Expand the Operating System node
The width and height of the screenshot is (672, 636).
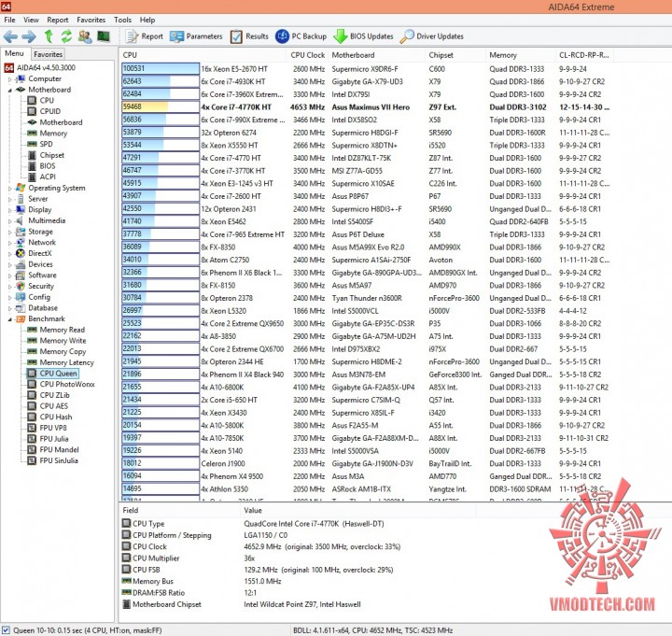tap(10, 189)
